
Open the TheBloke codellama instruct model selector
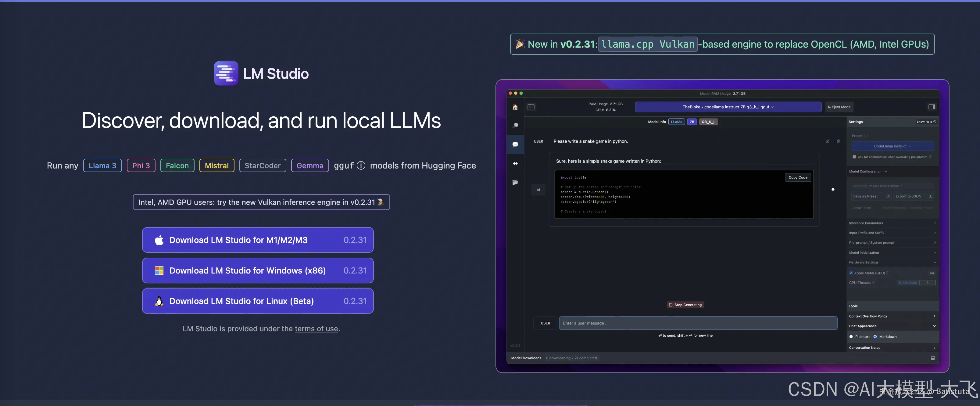pyautogui.click(x=727, y=107)
